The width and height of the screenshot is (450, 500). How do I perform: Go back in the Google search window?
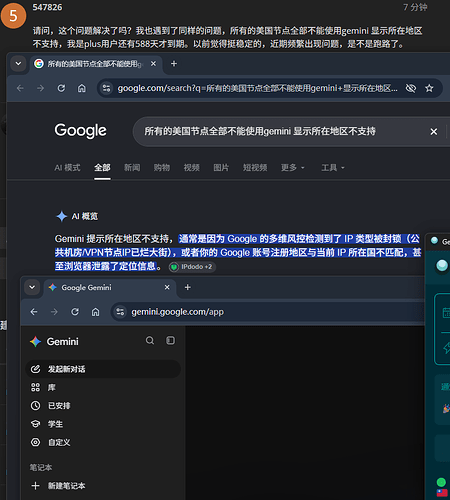click(20, 88)
